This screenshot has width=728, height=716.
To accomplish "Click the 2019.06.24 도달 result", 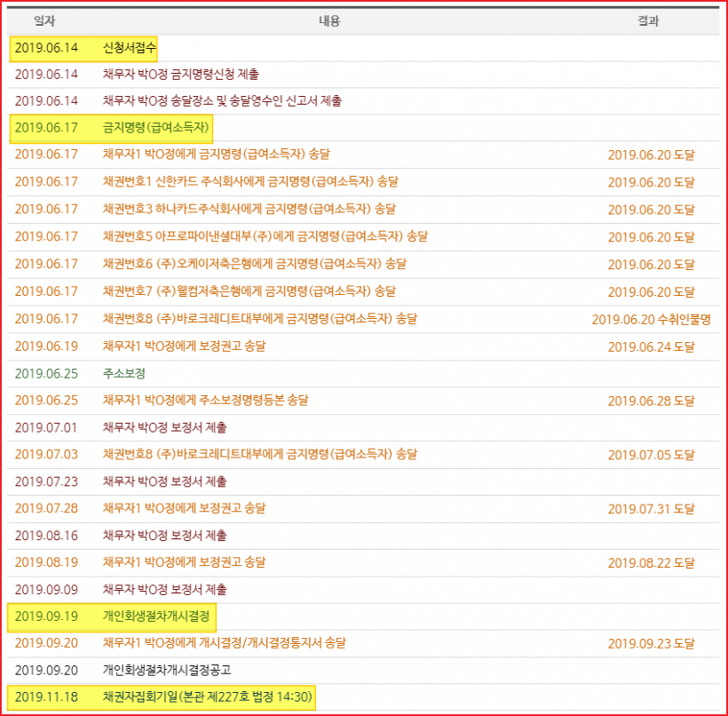I will (x=652, y=347).
